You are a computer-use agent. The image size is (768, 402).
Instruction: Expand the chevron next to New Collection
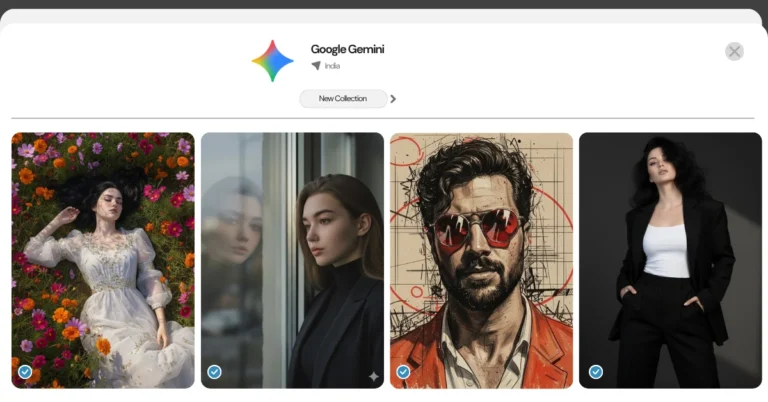click(x=393, y=99)
